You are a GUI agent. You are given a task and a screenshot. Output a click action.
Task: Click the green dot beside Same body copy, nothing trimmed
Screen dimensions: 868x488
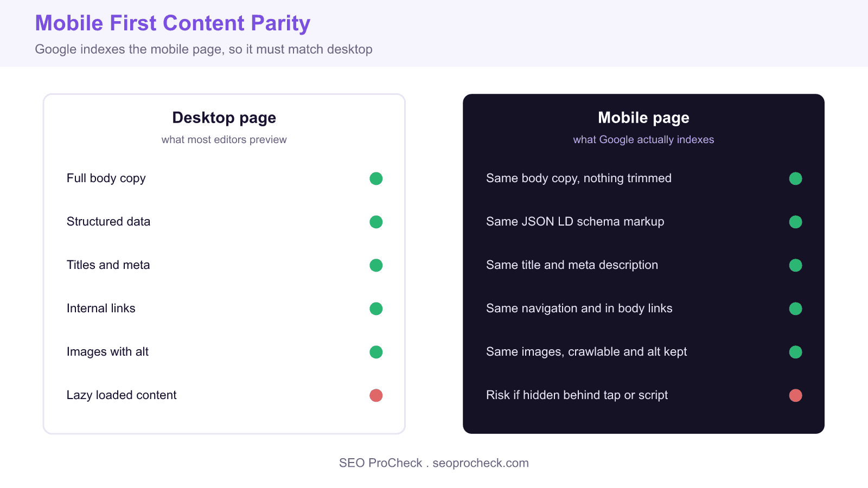point(795,178)
